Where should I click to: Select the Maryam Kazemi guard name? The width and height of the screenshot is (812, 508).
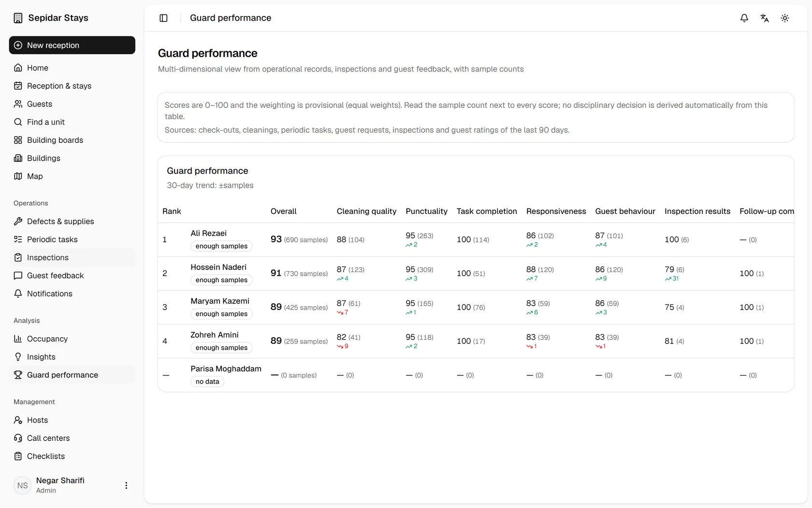pos(220,301)
